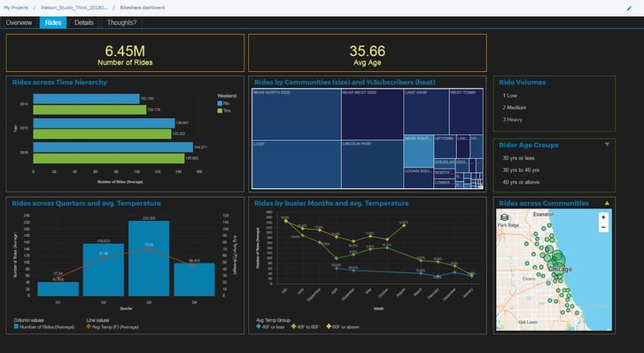Select the Rides tab
This screenshot has height=353, width=644.
coord(53,23)
